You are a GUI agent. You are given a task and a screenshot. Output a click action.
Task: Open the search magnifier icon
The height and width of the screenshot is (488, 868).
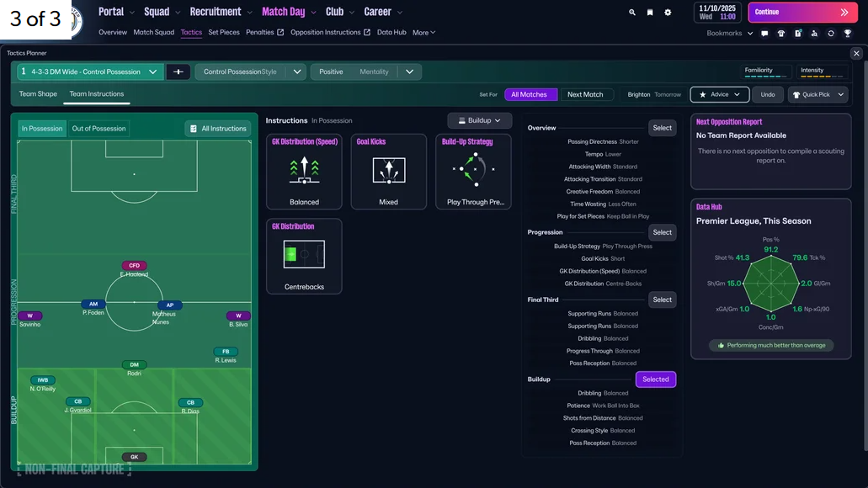click(632, 12)
